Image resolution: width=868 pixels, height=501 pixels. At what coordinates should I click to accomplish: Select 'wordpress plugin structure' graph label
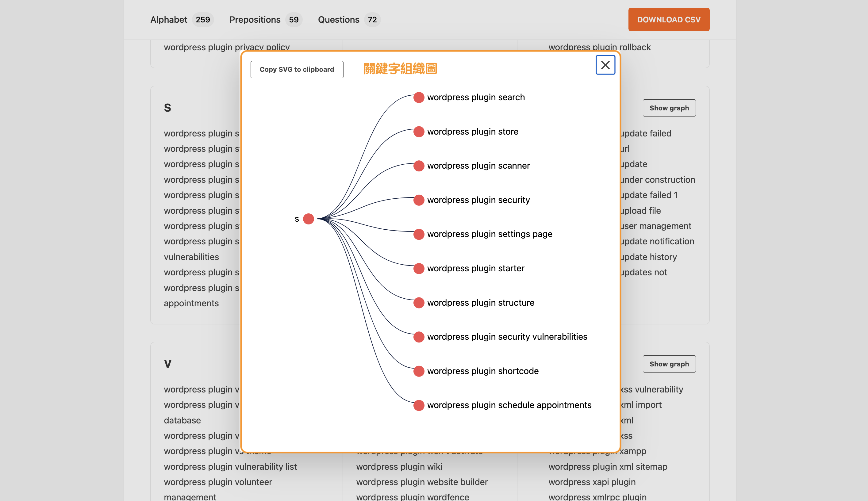(x=480, y=303)
